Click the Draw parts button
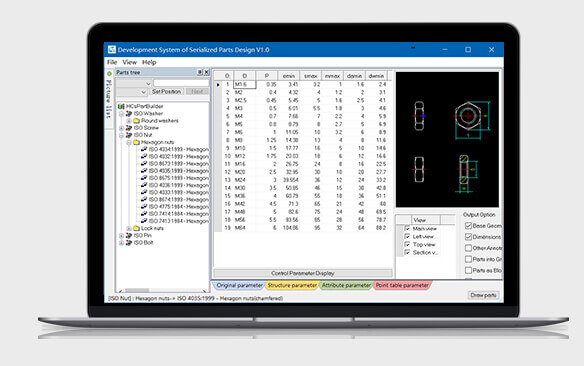This screenshot has width=584, height=366. [483, 295]
